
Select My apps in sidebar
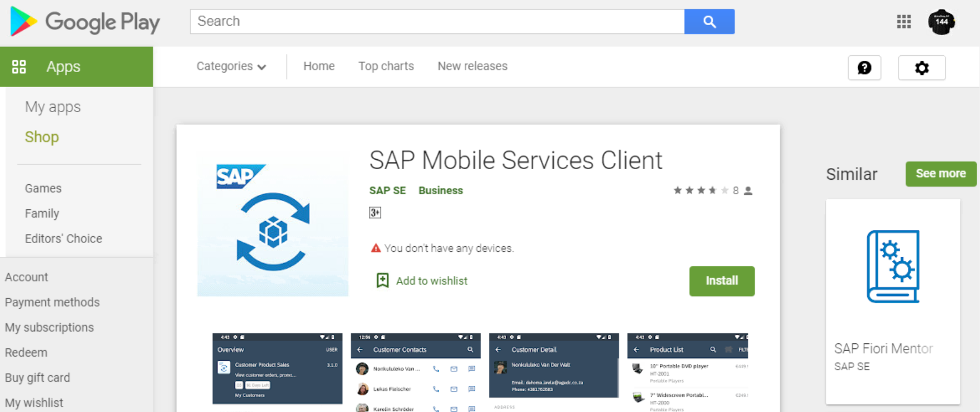[53, 107]
